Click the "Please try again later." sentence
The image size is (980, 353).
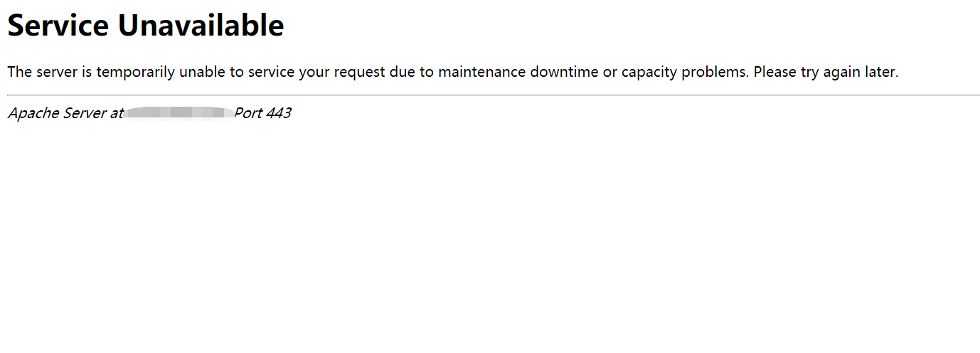click(826, 72)
